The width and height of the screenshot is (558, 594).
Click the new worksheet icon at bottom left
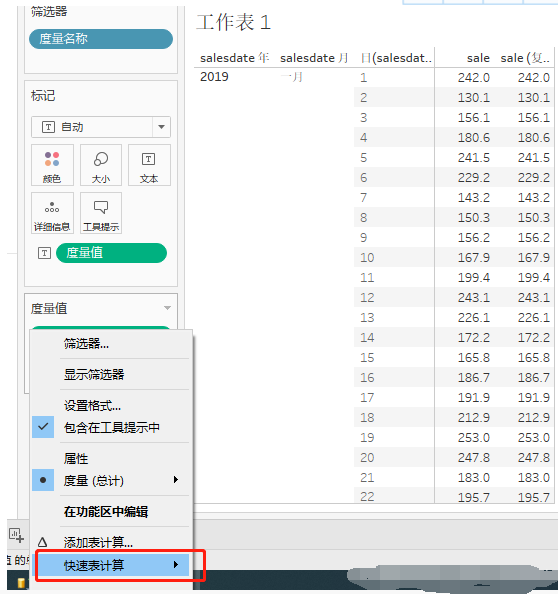pos(16,536)
